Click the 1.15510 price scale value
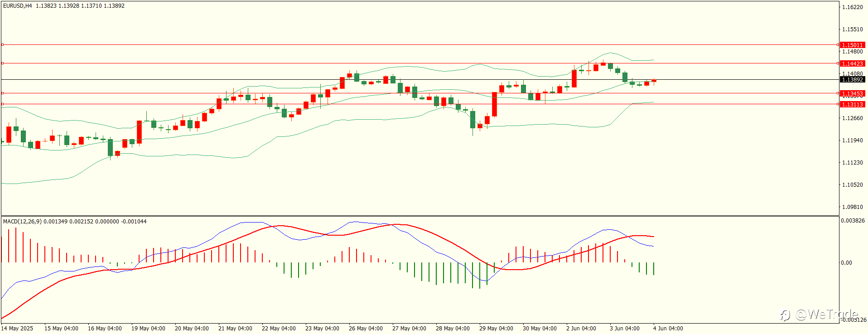868x334 pixels. click(852, 29)
